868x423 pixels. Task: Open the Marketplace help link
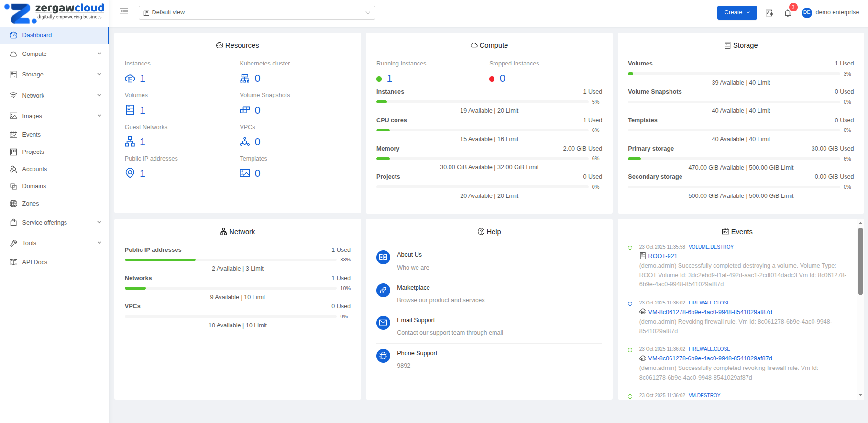coord(413,288)
